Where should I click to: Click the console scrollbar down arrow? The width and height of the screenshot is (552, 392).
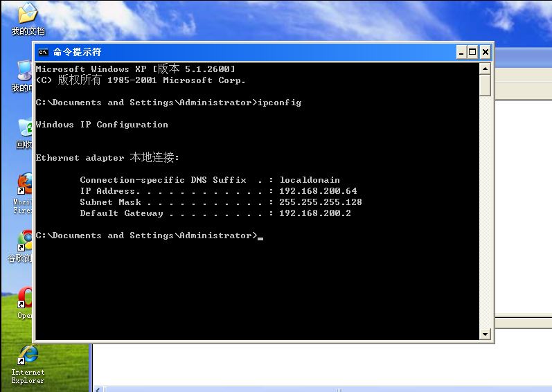click(x=485, y=335)
